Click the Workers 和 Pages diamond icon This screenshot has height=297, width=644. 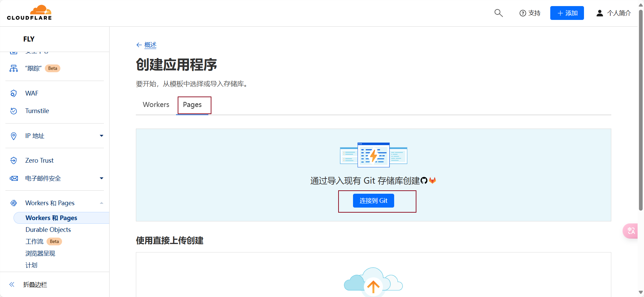pos(13,203)
